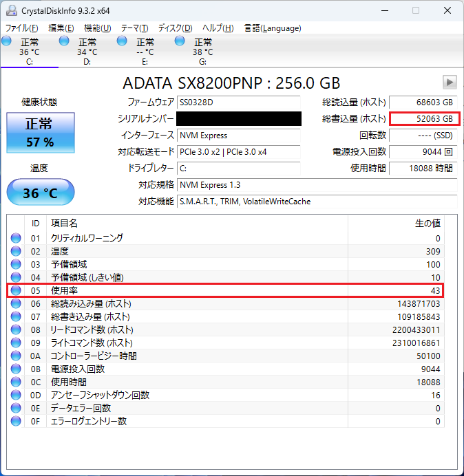This screenshot has height=476, width=464.
Task: Select drive G: status indicator
Action: tap(180, 41)
